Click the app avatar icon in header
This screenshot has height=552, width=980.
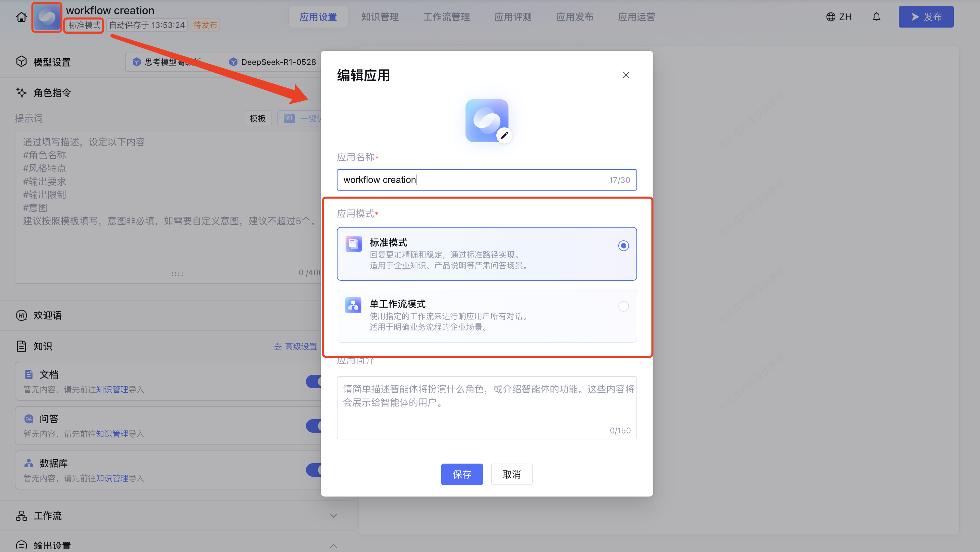(x=47, y=17)
